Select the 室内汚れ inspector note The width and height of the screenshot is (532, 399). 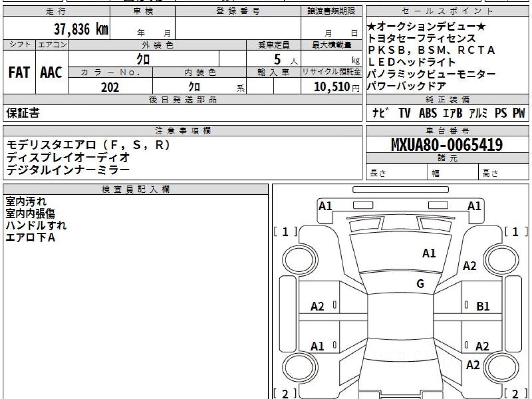tap(26, 202)
